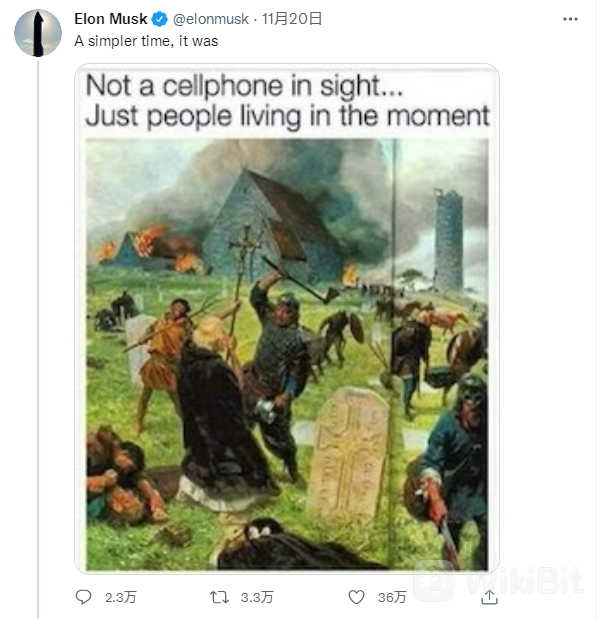Click the stone round tower in the painting
This screenshot has height=619, width=598.
tap(448, 240)
